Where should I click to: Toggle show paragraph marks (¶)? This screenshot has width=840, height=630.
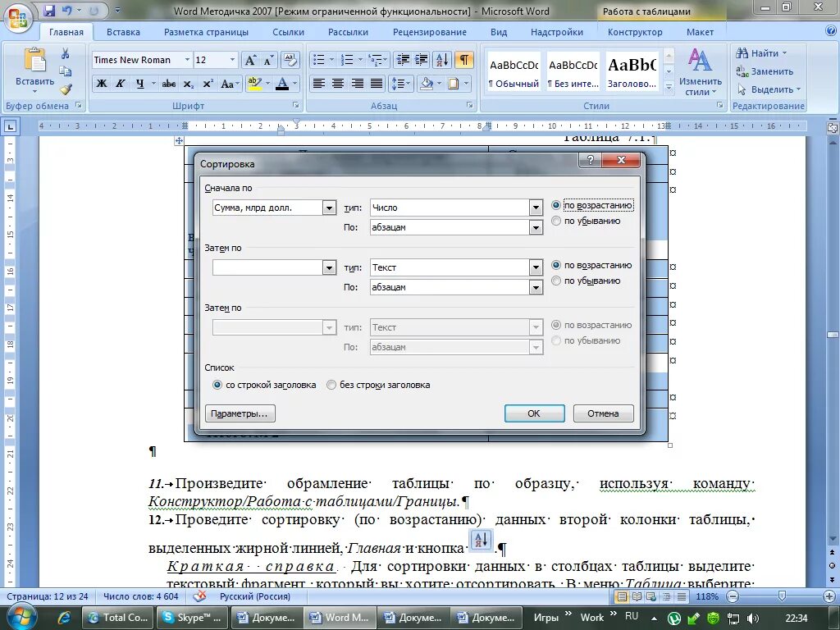pos(464,59)
